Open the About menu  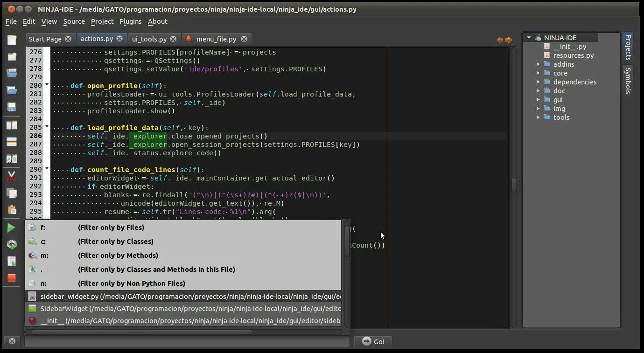tap(158, 21)
